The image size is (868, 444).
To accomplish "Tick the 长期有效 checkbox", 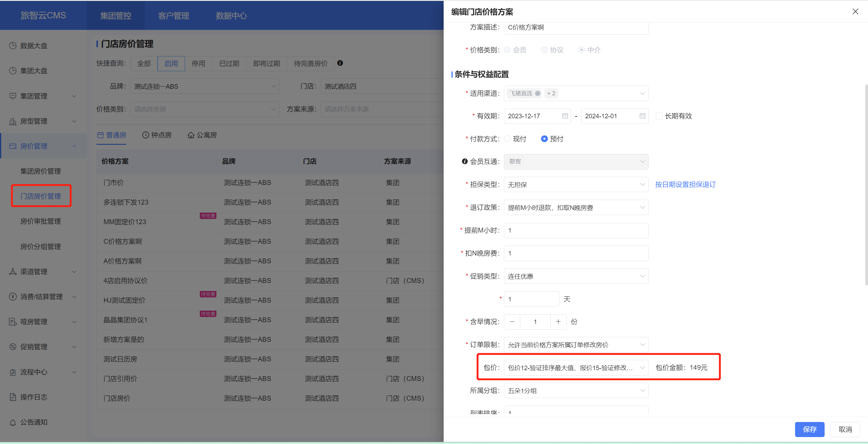I will coord(659,116).
